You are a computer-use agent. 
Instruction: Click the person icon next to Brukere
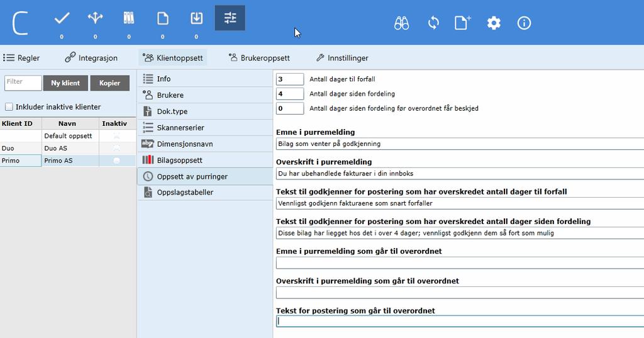[x=148, y=95]
